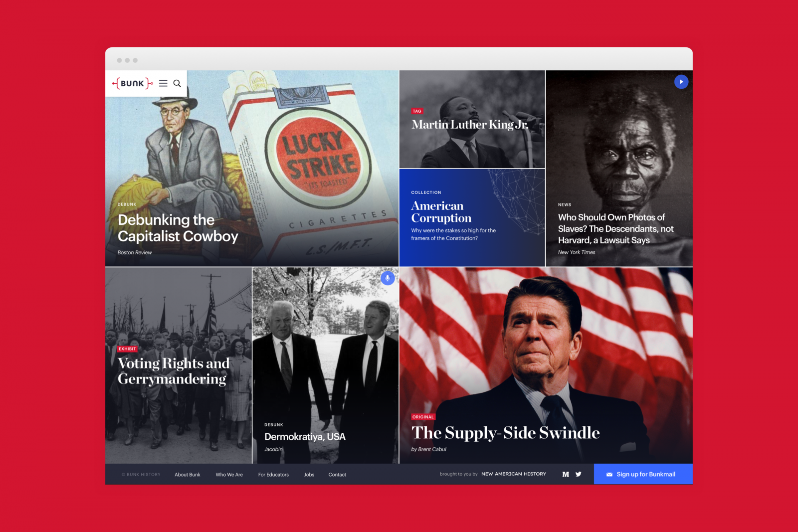Open Debunking the Capitalist Cowboy article
This screenshot has width=798, height=532.
[x=178, y=228]
